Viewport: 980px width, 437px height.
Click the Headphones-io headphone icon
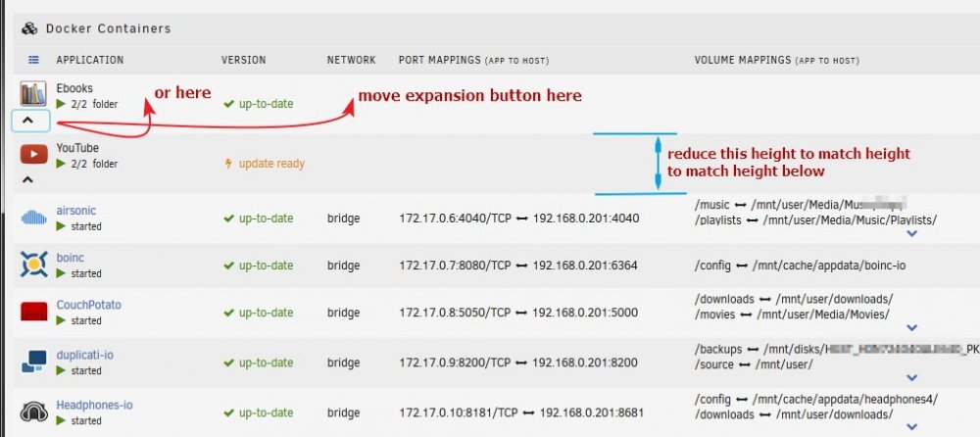pyautogui.click(x=33, y=412)
